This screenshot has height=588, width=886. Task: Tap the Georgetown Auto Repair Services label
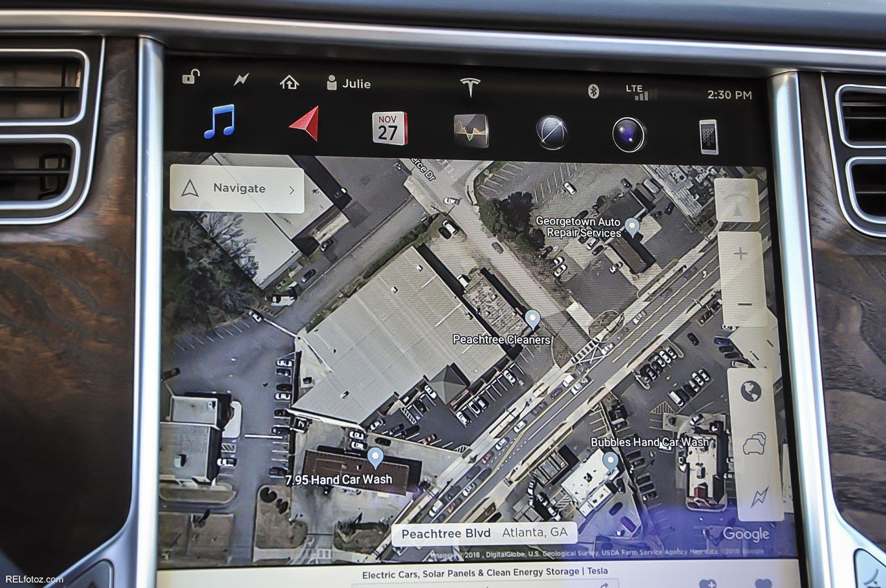coord(578,228)
